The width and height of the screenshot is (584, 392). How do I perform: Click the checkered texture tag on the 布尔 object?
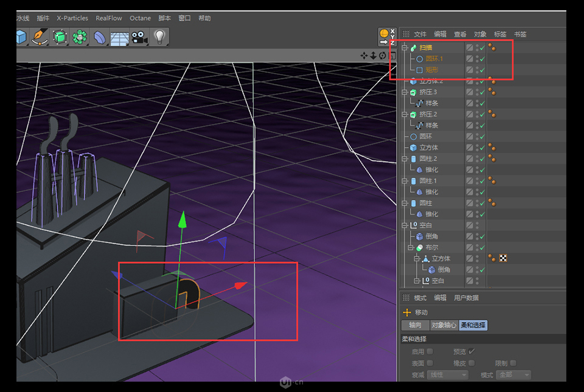pos(503,258)
